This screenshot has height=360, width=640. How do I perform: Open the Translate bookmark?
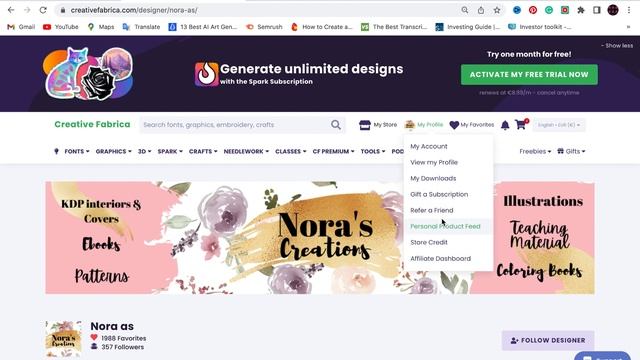pyautogui.click(x=141, y=27)
